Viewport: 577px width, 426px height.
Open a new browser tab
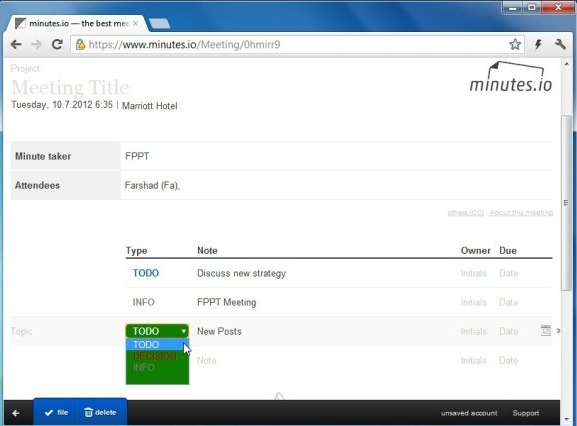click(x=160, y=24)
